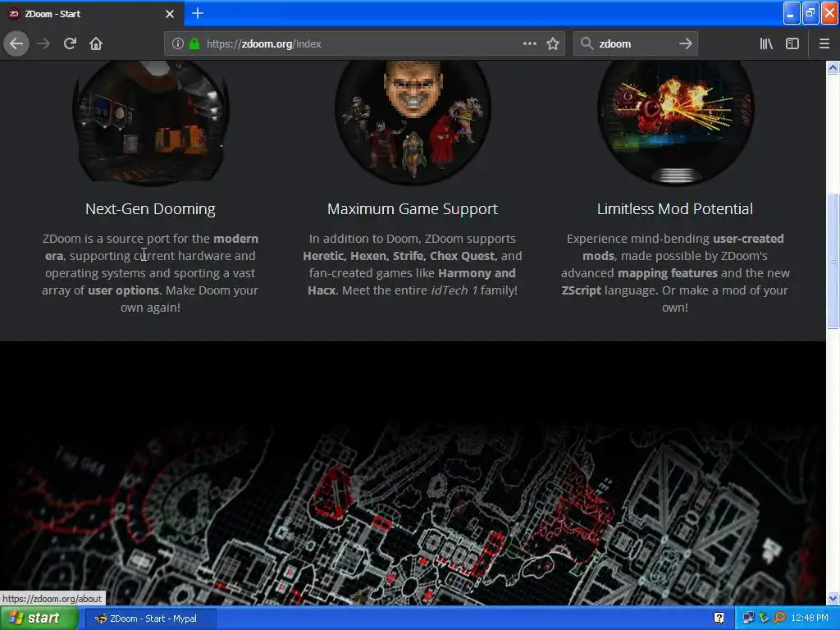Click the help question mark tray icon
Viewport: 840px width, 630px height.
point(719,619)
